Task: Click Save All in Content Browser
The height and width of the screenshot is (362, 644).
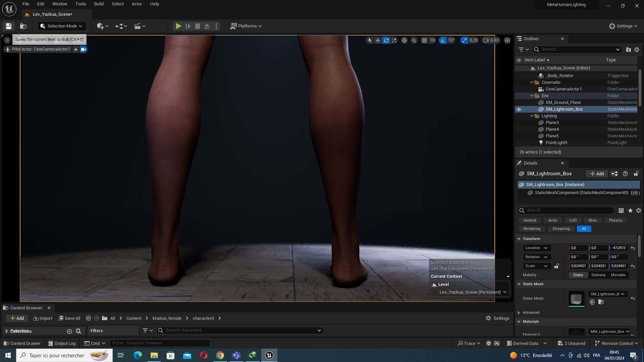Action: [x=69, y=318]
